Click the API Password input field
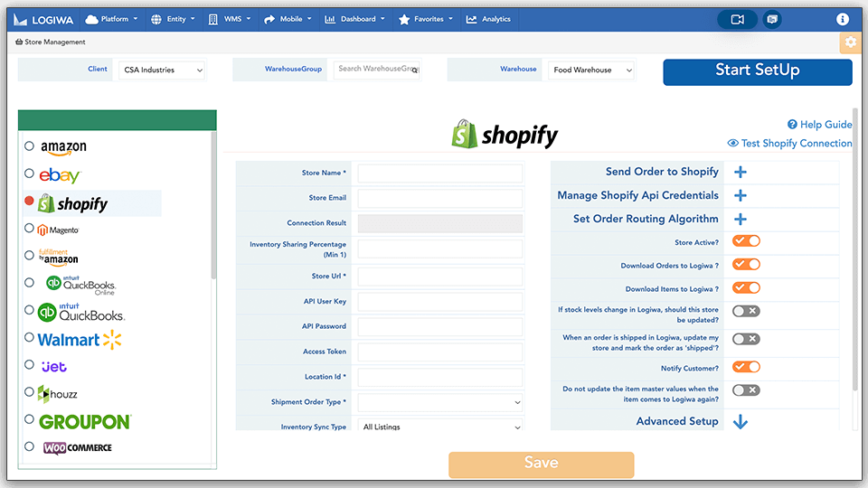The width and height of the screenshot is (868, 488). pos(439,326)
